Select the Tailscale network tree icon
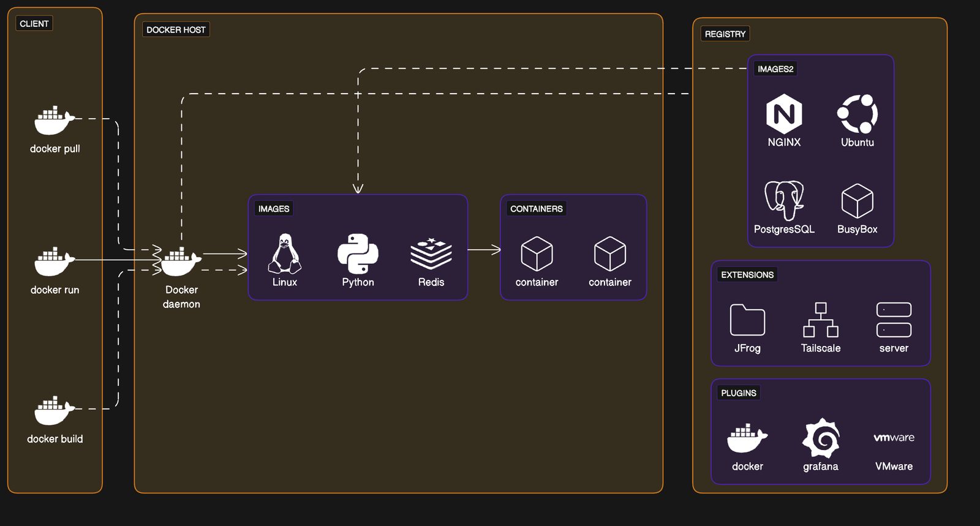The image size is (980, 526). 821,320
